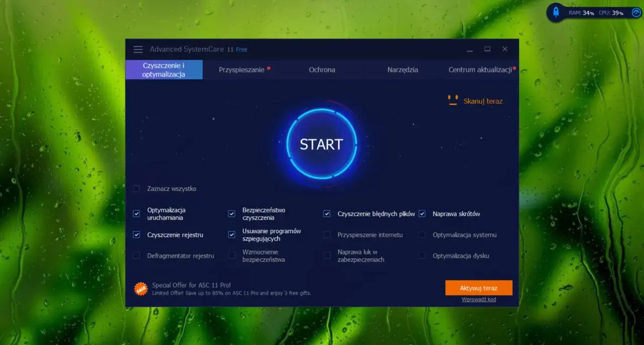Screen dimensions: 644x345
Task: Enable Zaznacz wszystko checkbox
Action: tap(136, 188)
